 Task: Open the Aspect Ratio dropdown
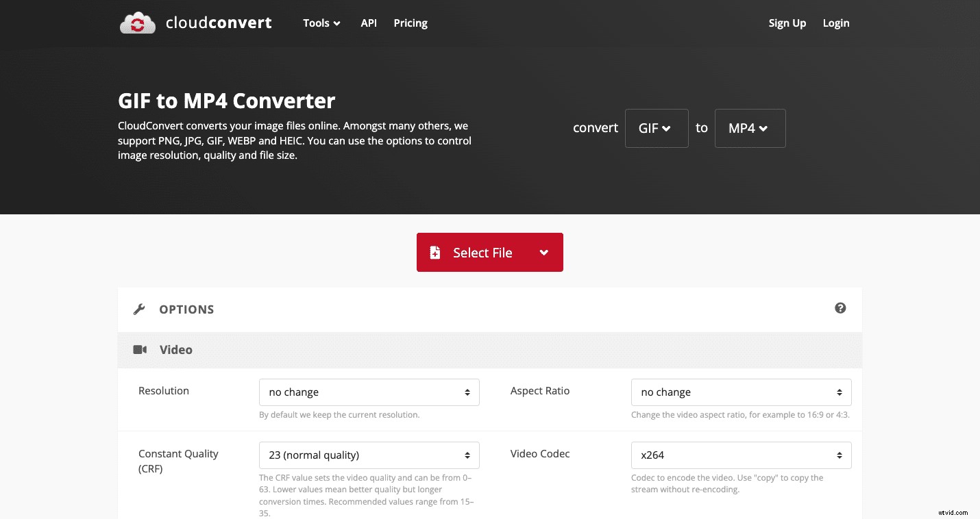point(741,392)
